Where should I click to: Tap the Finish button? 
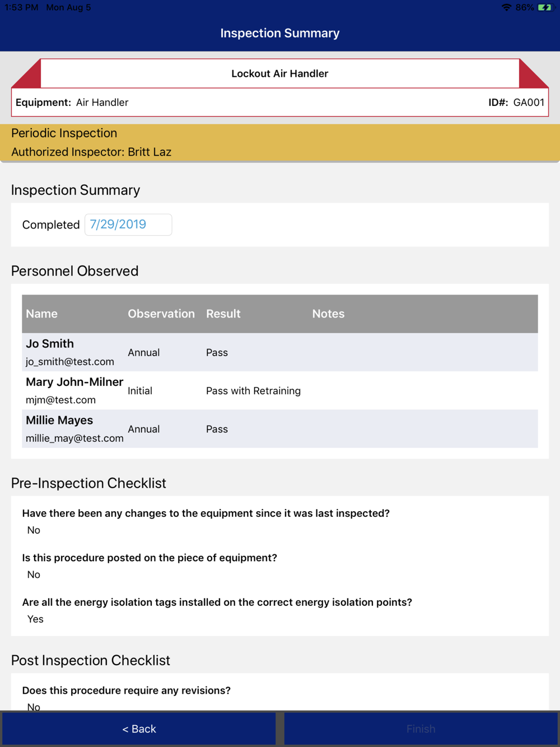click(x=421, y=729)
